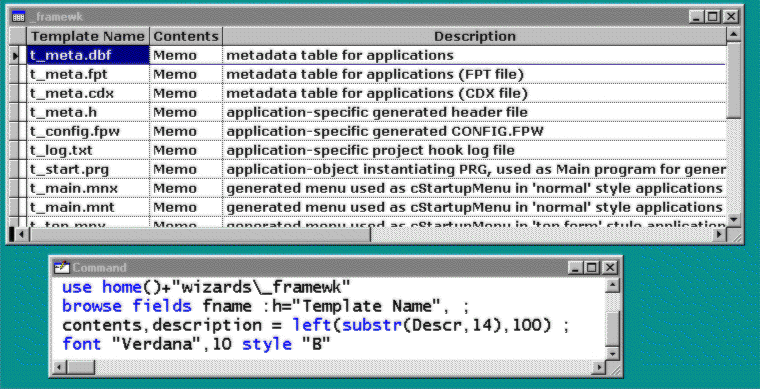Open the Memo field of t_log.txt row

point(186,150)
